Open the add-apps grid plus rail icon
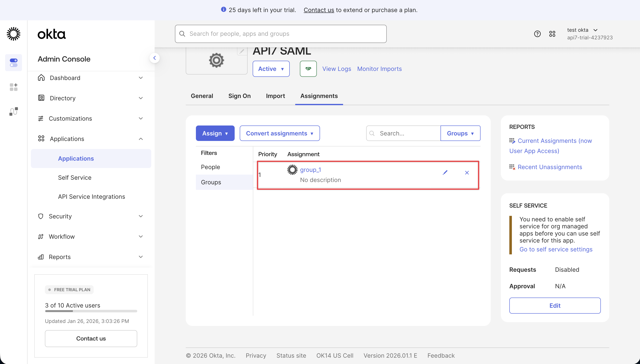640x364 pixels. pyautogui.click(x=14, y=87)
